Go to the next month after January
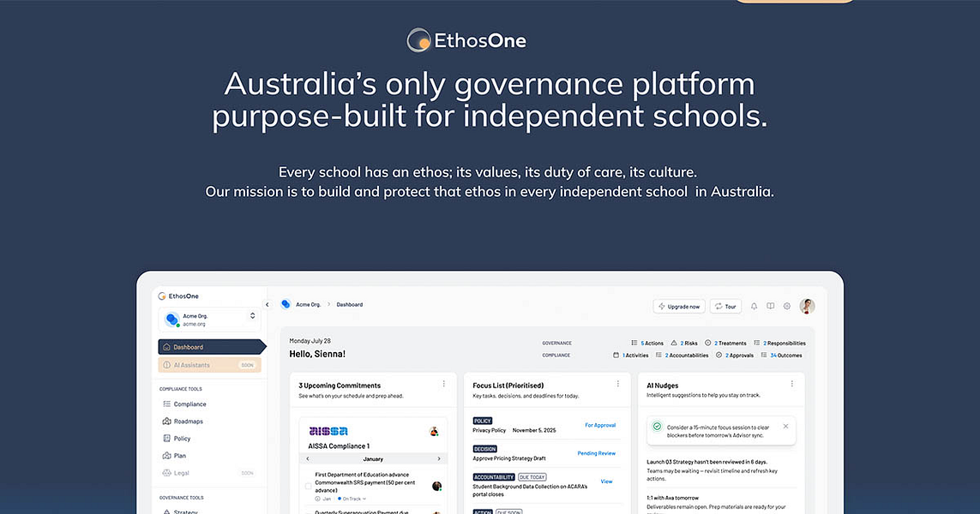Image resolution: width=980 pixels, height=514 pixels. (439, 459)
